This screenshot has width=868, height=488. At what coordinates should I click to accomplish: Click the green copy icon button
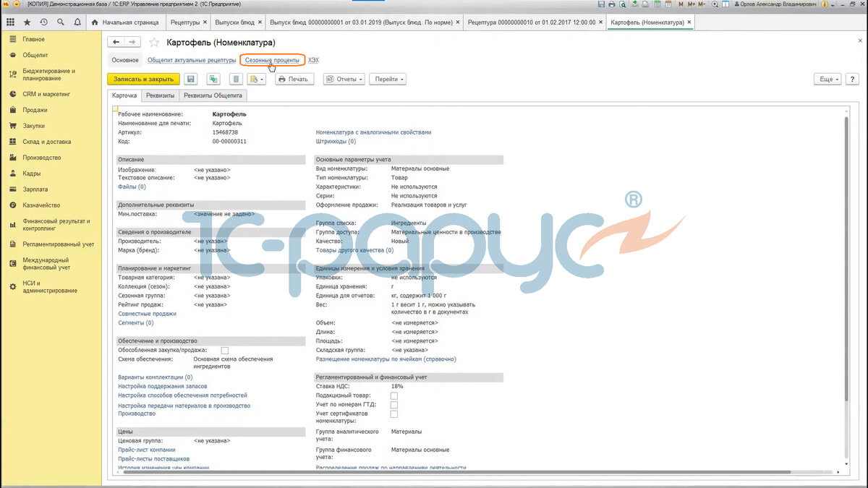213,79
